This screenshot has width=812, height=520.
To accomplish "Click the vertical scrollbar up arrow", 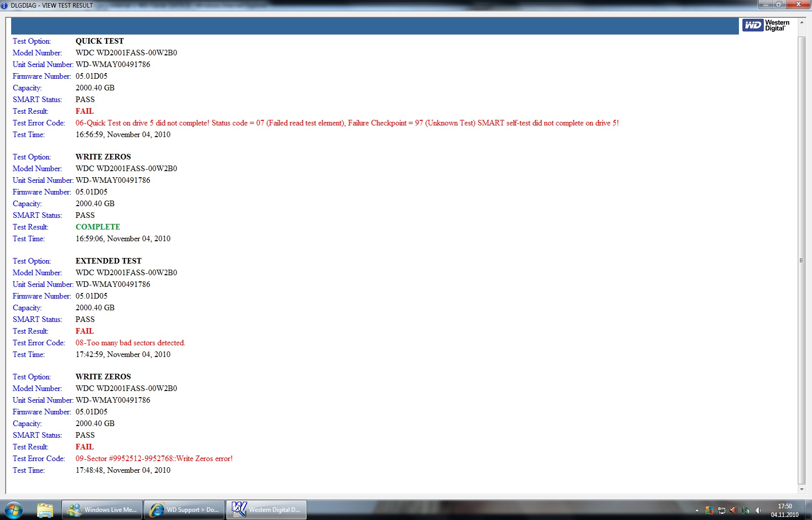I will pos(801,22).
